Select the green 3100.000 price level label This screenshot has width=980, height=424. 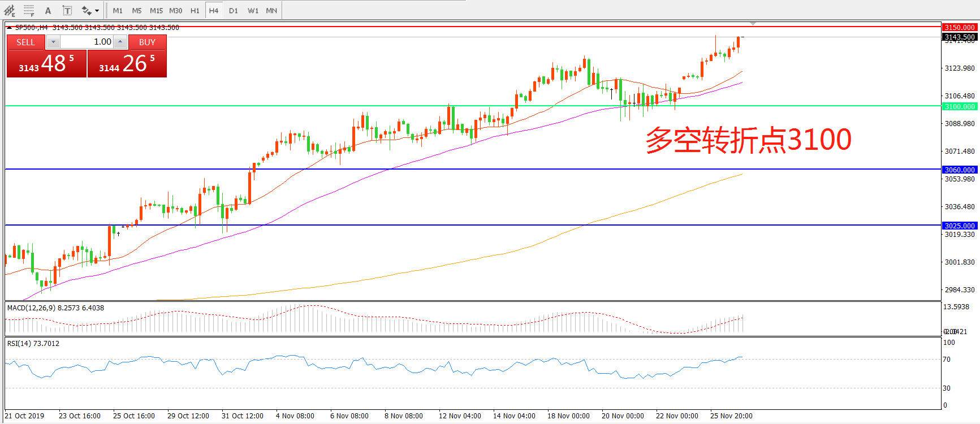point(960,106)
